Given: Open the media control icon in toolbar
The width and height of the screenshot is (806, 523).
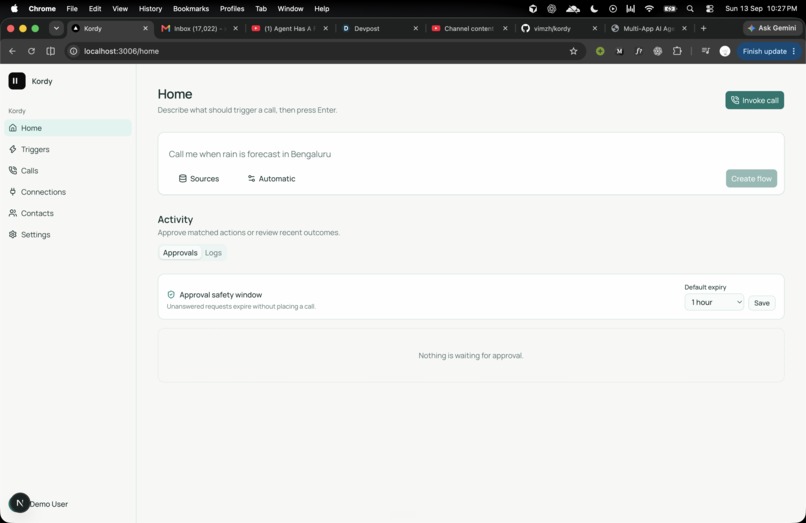Looking at the screenshot, I should pos(705,51).
